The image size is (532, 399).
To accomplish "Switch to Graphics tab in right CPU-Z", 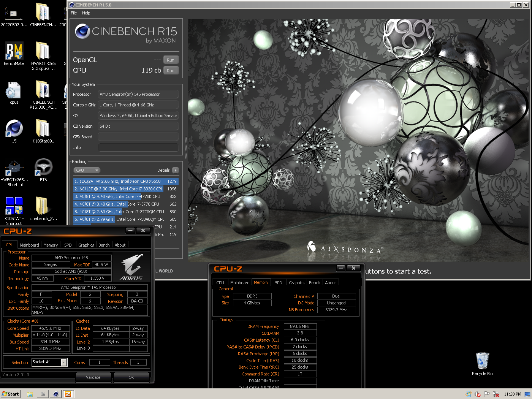I will (x=297, y=283).
